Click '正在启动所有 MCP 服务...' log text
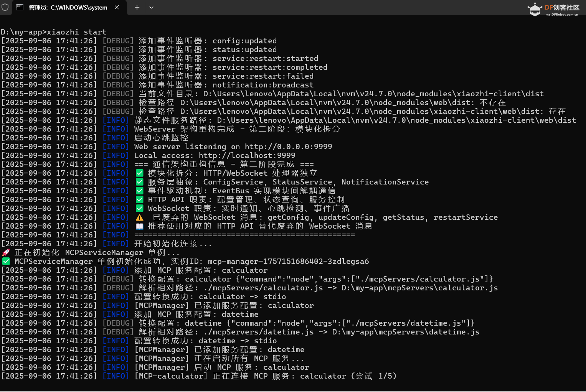This screenshot has height=392, width=586. tap(249, 358)
